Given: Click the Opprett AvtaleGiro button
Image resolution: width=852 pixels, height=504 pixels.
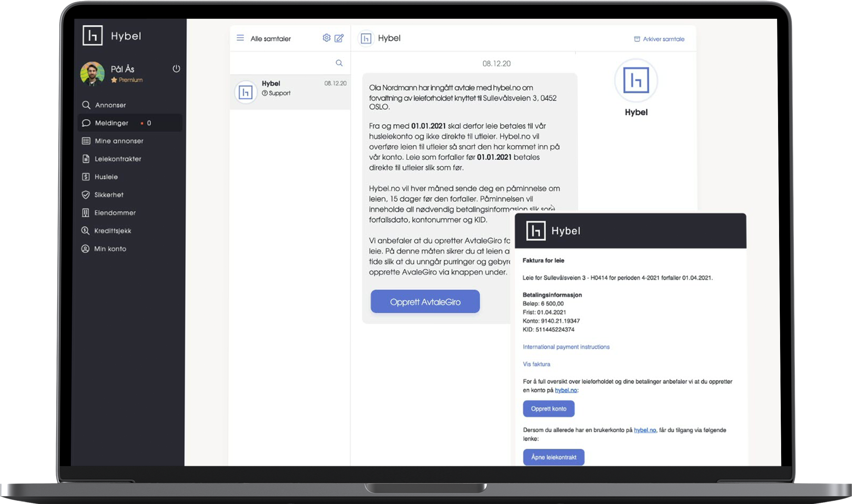Looking at the screenshot, I should (x=425, y=302).
